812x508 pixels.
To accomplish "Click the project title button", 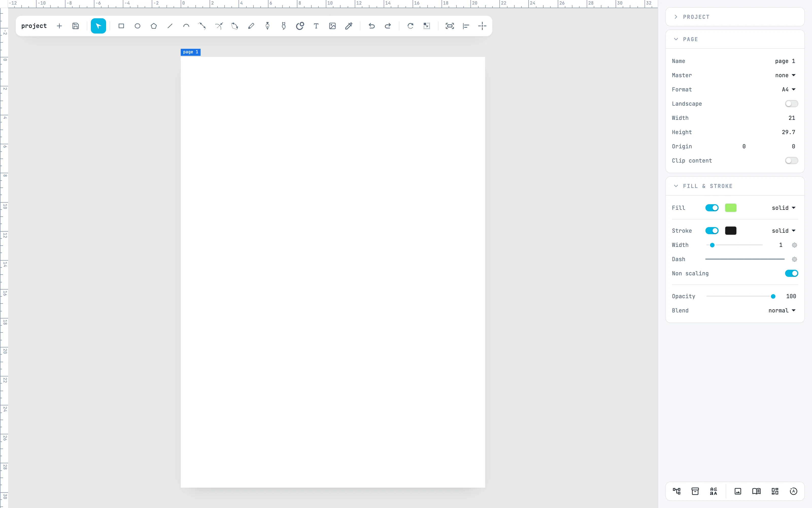I will (34, 26).
